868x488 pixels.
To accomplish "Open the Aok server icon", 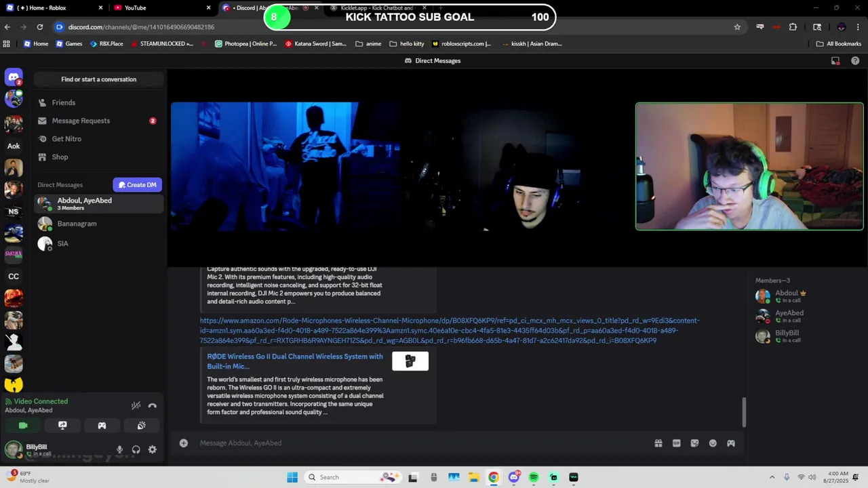I will pos(14,146).
